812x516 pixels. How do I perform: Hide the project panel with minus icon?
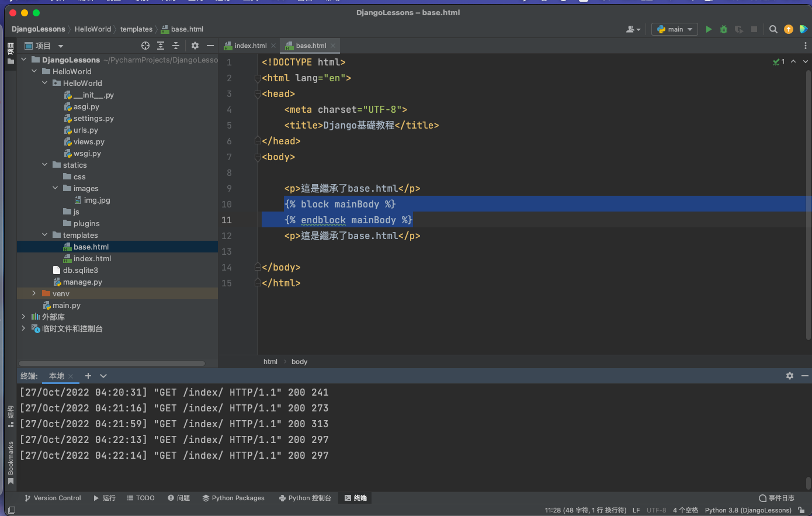pyautogui.click(x=210, y=46)
